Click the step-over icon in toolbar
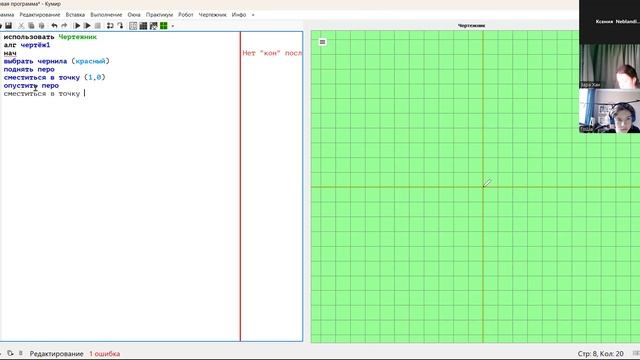This screenshot has width=640, height=360. pyautogui.click(x=110, y=26)
